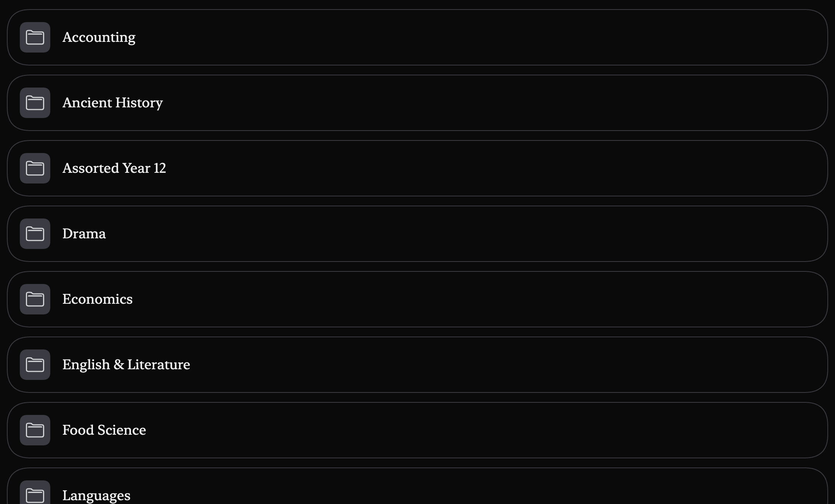Select the Ancient History text label
The width and height of the screenshot is (835, 504).
(x=112, y=103)
